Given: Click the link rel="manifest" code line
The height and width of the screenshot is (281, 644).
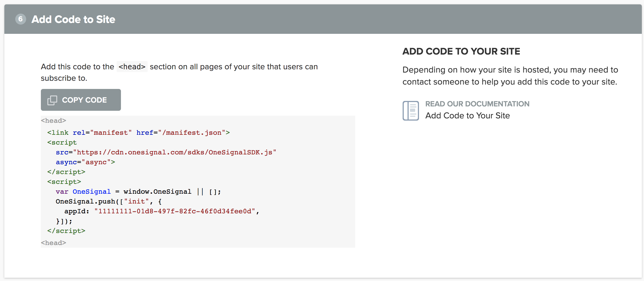Looking at the screenshot, I should point(138,133).
